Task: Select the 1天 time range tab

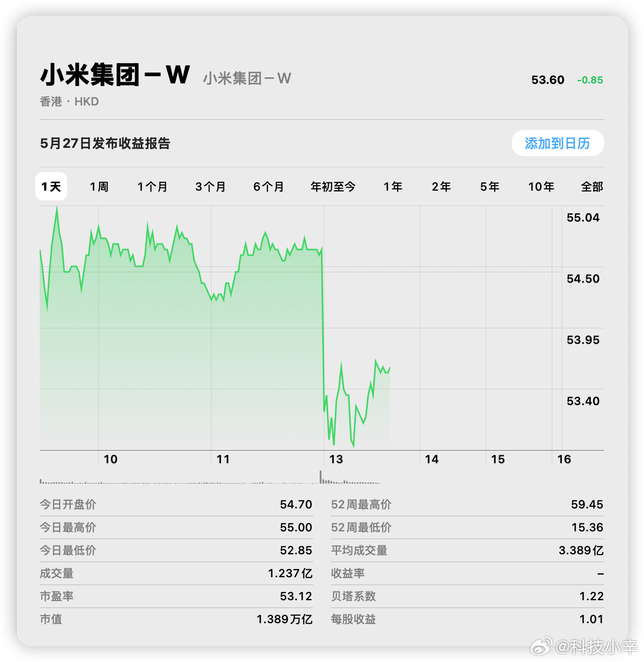Action: 51,186
